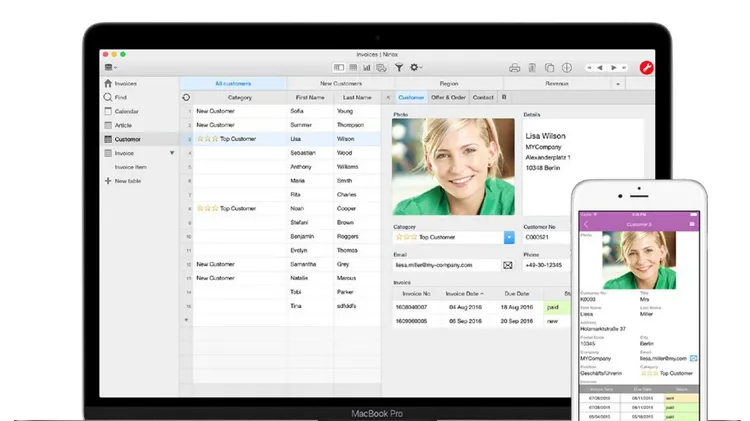
Task: Sort invoices by Invoice Date header
Action: 464,294
